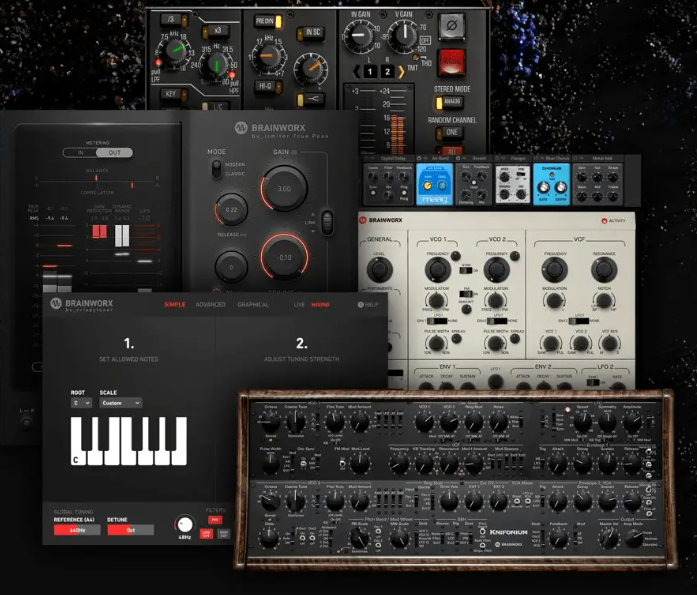Click the Live mode button
The height and width of the screenshot is (595, 697).
(x=299, y=304)
